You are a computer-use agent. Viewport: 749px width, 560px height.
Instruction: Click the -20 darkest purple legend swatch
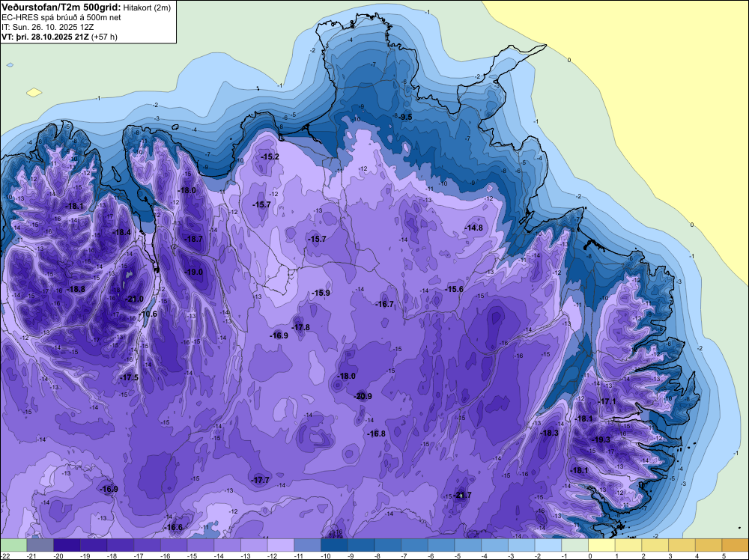tap(67, 545)
